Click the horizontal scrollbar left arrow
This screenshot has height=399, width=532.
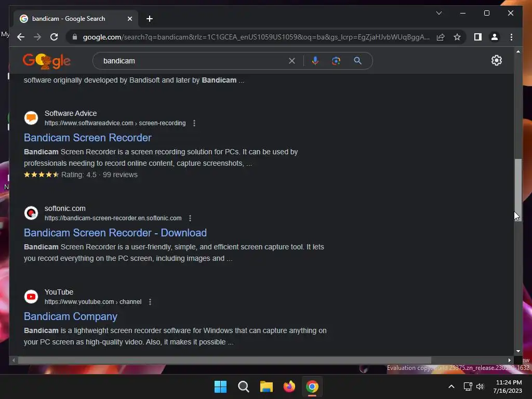point(13,360)
